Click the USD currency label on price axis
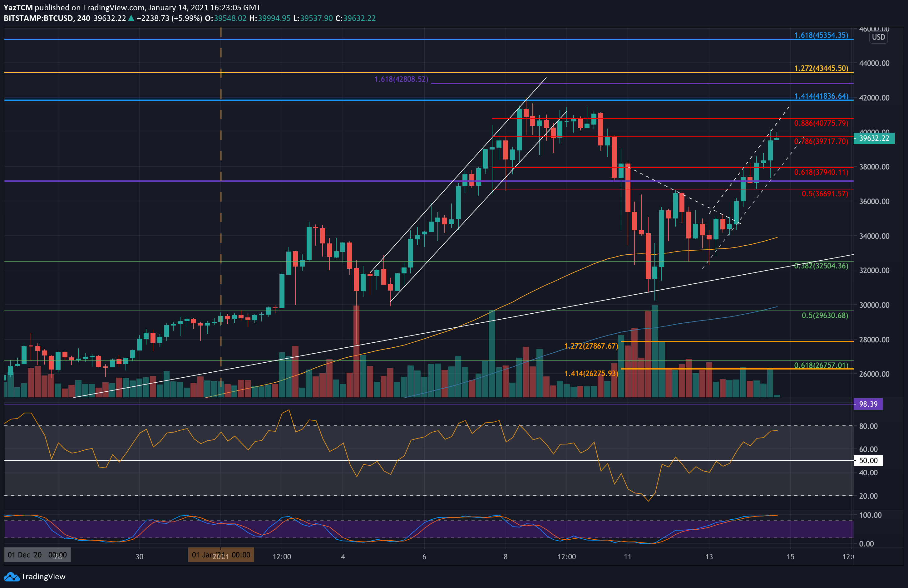908x588 pixels. pos(878,37)
